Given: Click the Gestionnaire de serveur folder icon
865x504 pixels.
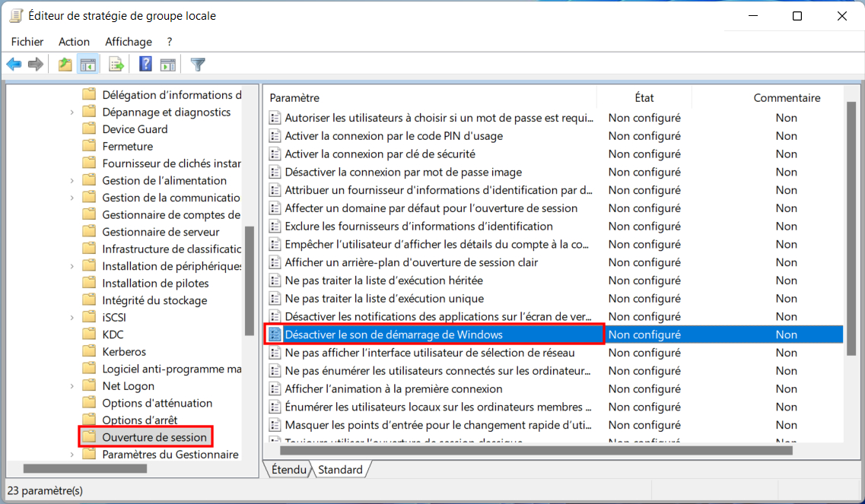Looking at the screenshot, I should [x=89, y=231].
